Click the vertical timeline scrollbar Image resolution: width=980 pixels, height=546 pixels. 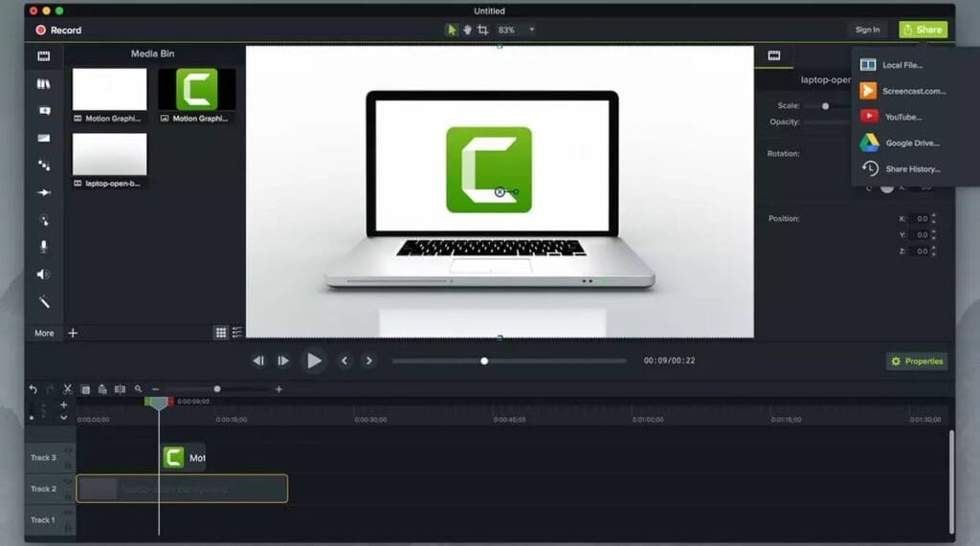(950, 481)
